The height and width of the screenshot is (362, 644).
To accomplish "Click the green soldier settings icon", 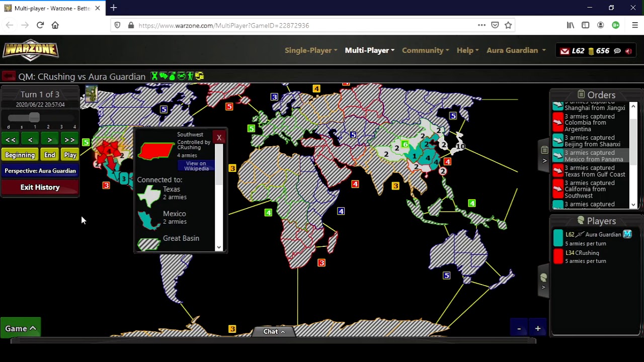I will (x=190, y=76).
